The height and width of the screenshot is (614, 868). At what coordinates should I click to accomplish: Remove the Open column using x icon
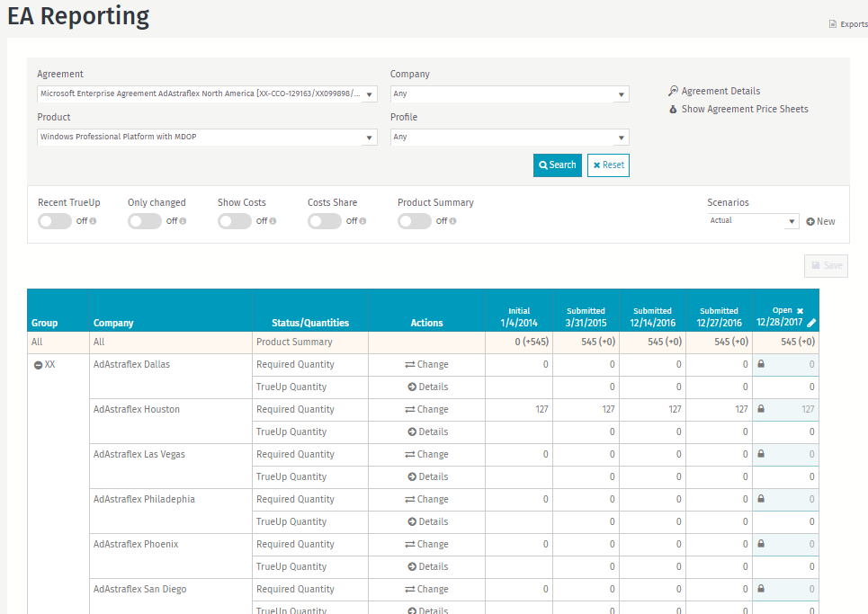pos(800,310)
